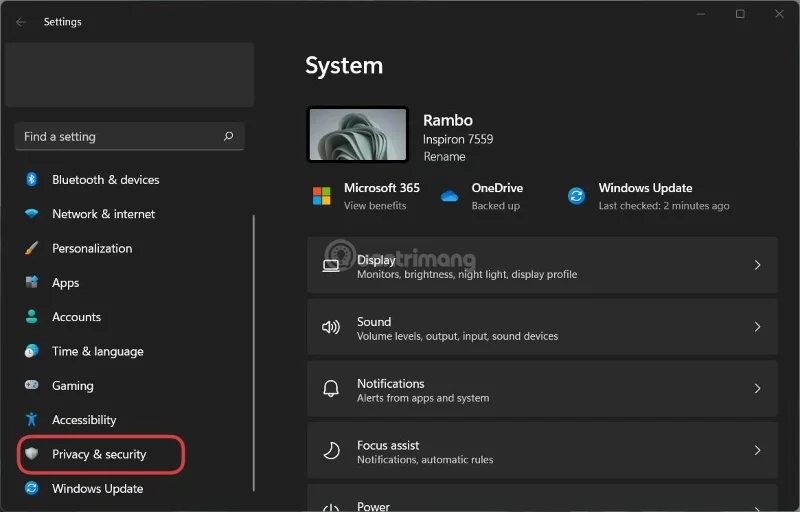Viewport: 800px width, 512px height.
Task: Click the Apps icon in sidebar
Action: pyautogui.click(x=31, y=282)
